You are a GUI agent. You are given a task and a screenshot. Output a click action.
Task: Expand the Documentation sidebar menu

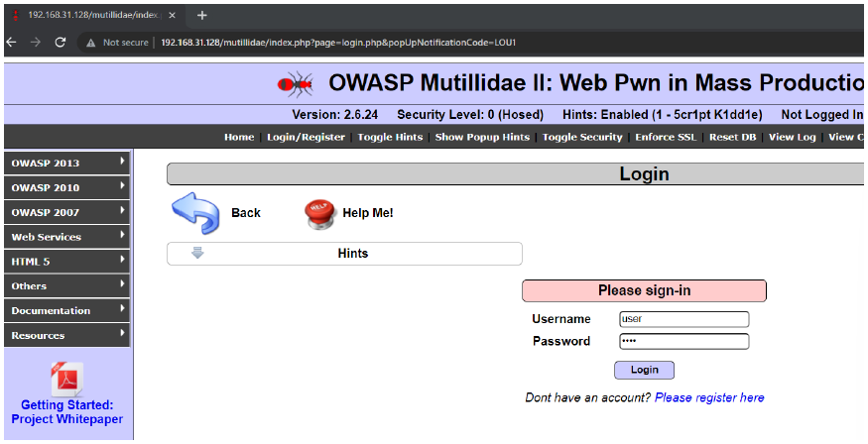pyautogui.click(x=67, y=311)
